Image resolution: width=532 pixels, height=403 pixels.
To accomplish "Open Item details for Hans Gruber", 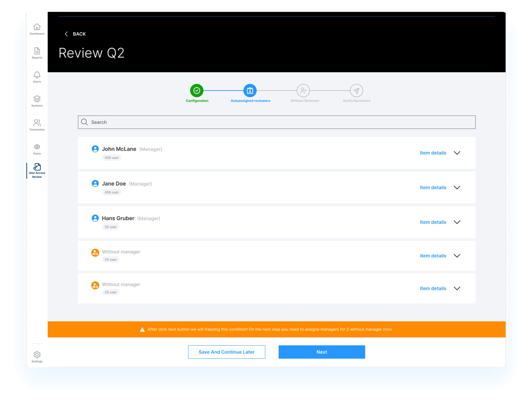I will (433, 222).
